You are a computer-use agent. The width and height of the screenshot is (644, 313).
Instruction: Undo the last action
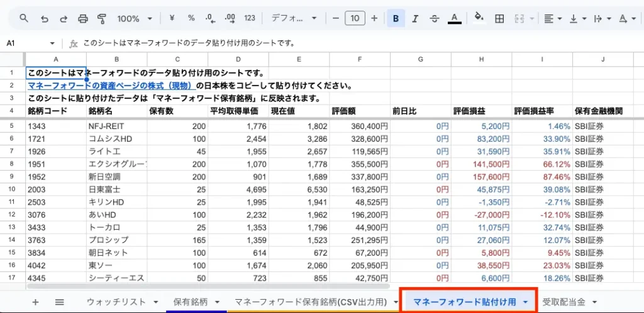click(x=45, y=18)
